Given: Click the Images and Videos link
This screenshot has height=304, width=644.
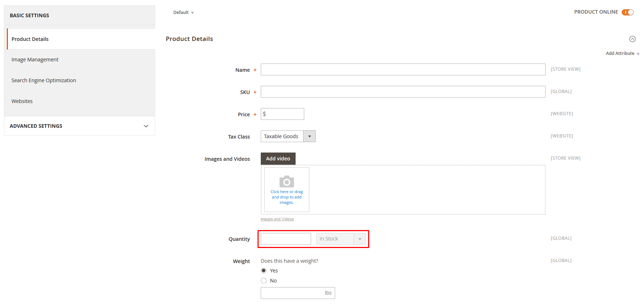Looking at the screenshot, I should pos(277,219).
